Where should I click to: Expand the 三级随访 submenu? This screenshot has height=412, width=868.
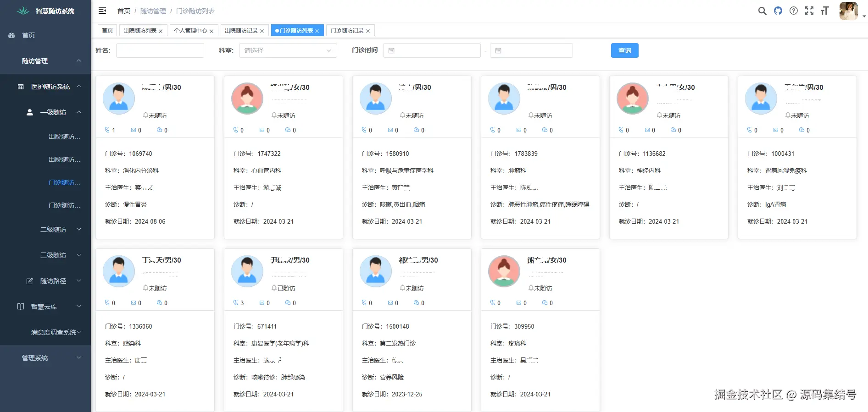[45, 255]
